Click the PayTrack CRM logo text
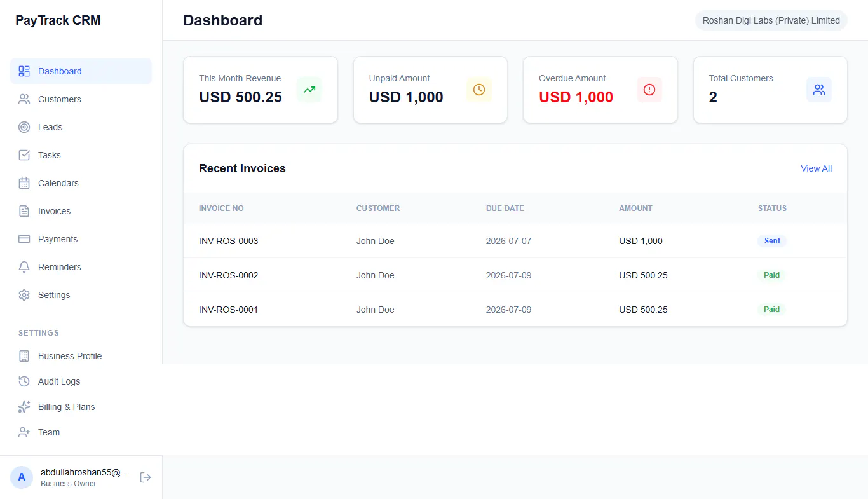868x499 pixels. [58, 20]
